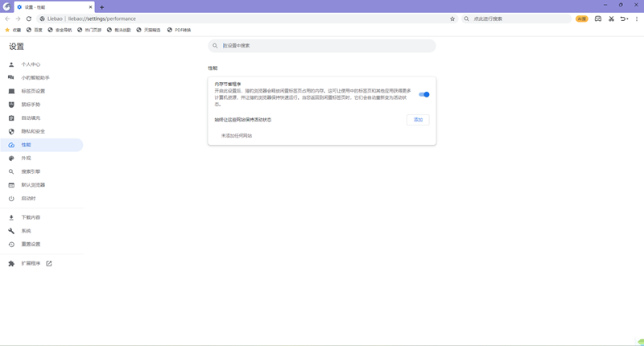Click the 在设置中搜索 search field
Screen dimensions: 644x346
click(x=322, y=46)
